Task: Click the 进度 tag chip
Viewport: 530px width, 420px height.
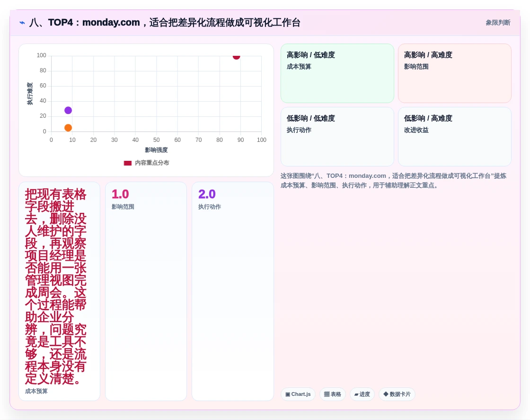Action: [362, 394]
